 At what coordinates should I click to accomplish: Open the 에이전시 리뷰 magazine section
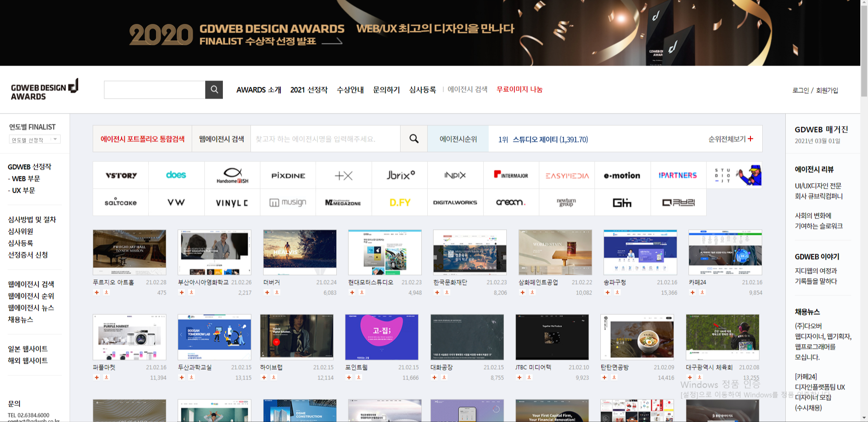click(x=814, y=169)
